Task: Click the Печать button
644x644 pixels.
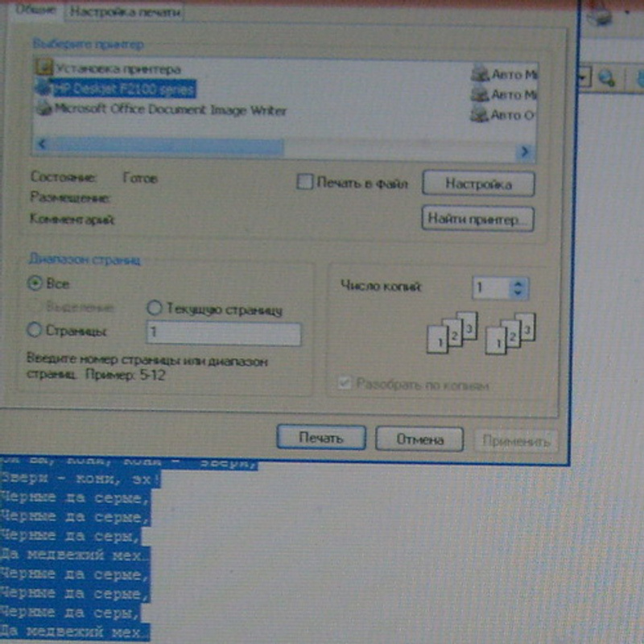Action: pos(321,438)
